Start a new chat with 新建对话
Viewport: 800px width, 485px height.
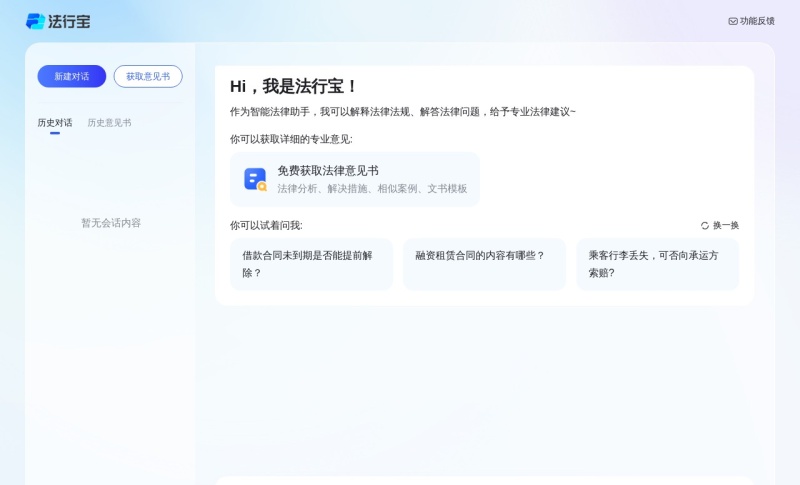(x=72, y=76)
